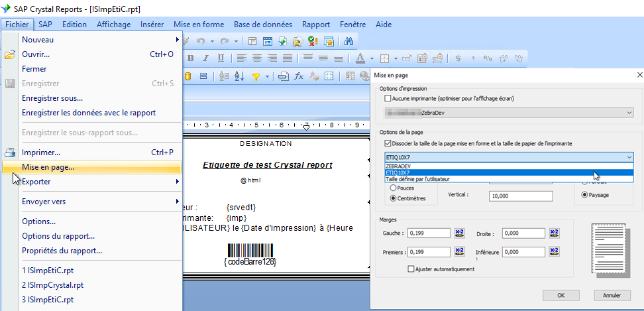This screenshot has height=311, width=644.
Task: Click the fx formula icon
Action: [299, 76]
